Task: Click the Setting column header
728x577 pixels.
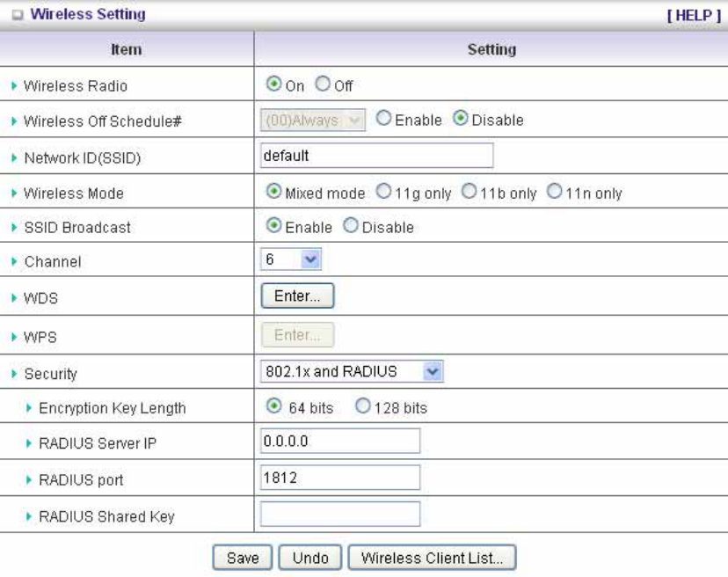Action: pyautogui.click(x=491, y=49)
